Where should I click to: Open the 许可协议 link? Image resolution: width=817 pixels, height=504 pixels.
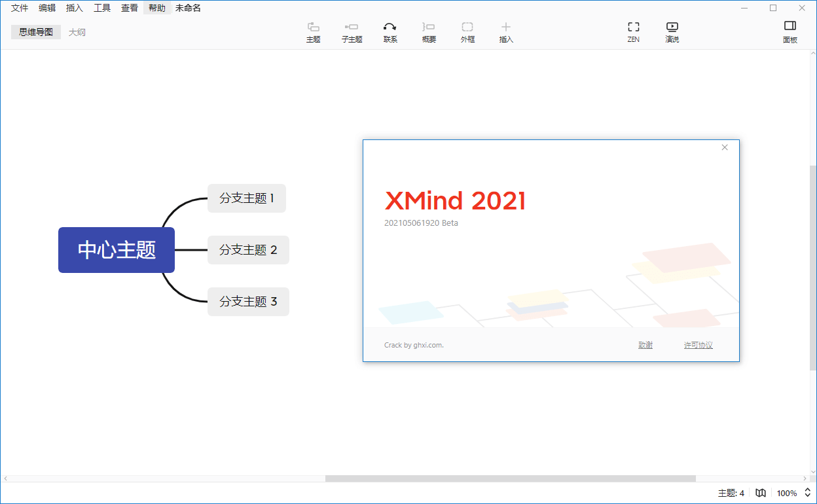pyautogui.click(x=699, y=345)
